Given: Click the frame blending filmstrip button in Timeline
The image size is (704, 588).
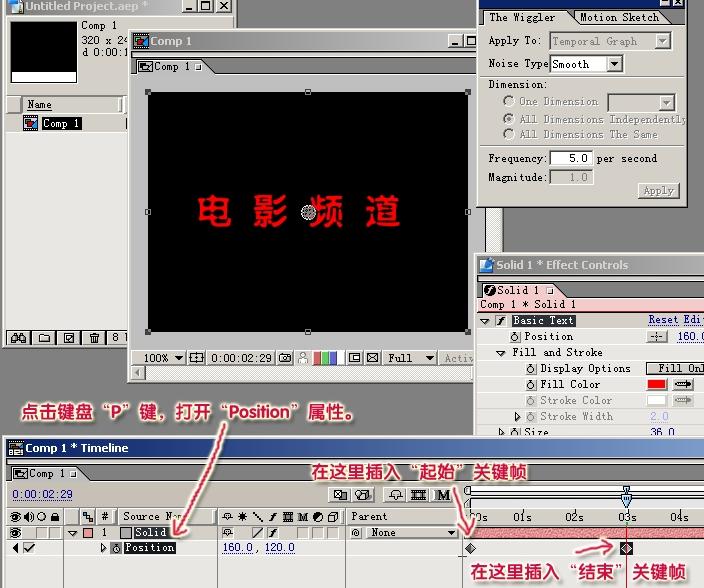Looking at the screenshot, I should point(418,495).
